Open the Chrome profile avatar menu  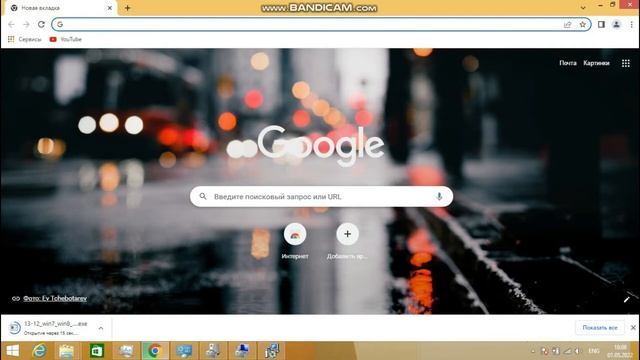pos(616,24)
